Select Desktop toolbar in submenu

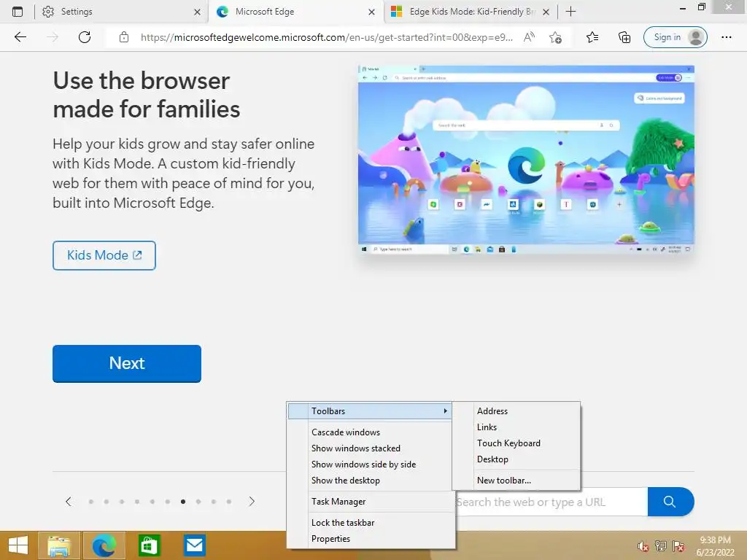tap(516, 459)
